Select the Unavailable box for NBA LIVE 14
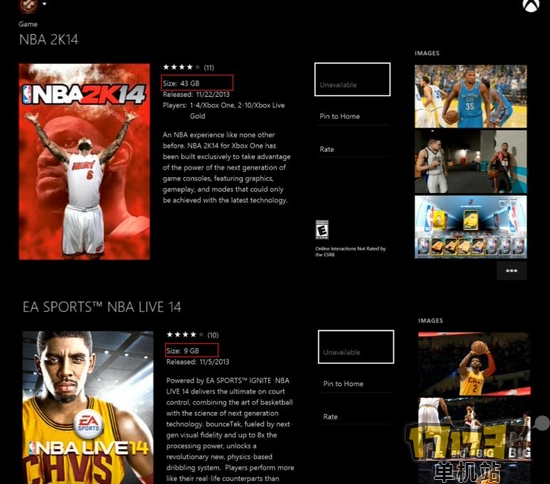Image resolution: width=550 pixels, height=484 pixels. (x=356, y=347)
